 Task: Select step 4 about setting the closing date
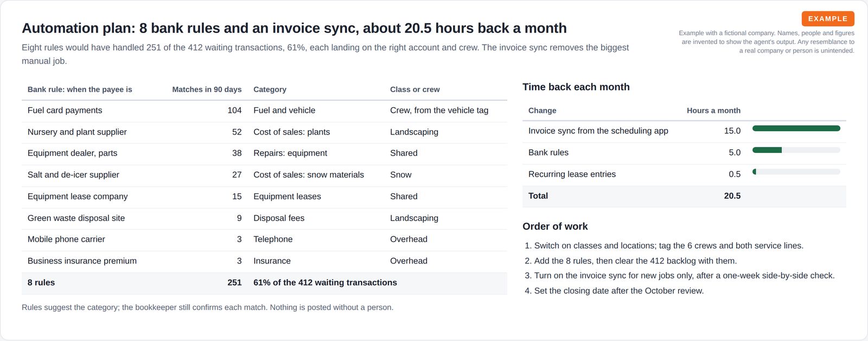tap(614, 291)
